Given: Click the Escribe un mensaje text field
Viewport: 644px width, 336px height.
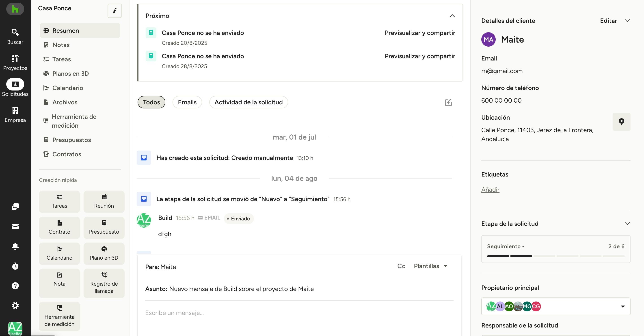Looking at the screenshot, I should [299, 313].
